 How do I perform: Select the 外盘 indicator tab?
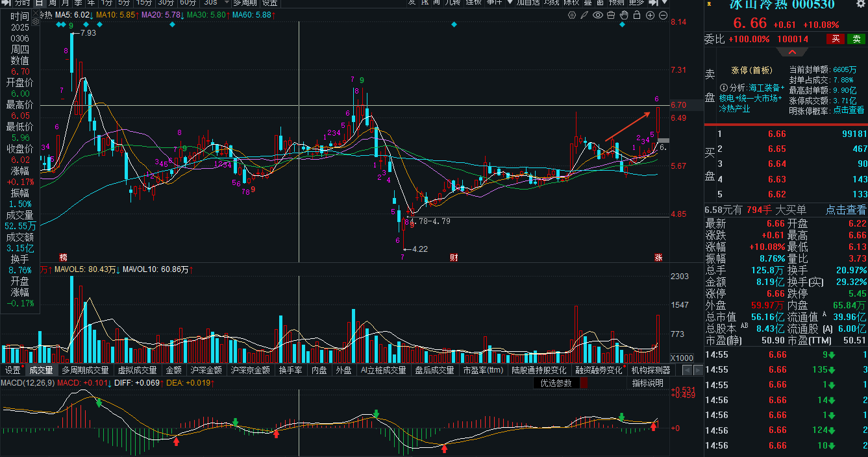[x=343, y=370]
